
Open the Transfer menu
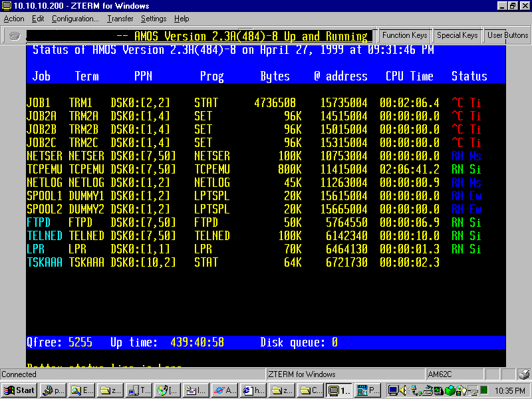pyautogui.click(x=120, y=19)
